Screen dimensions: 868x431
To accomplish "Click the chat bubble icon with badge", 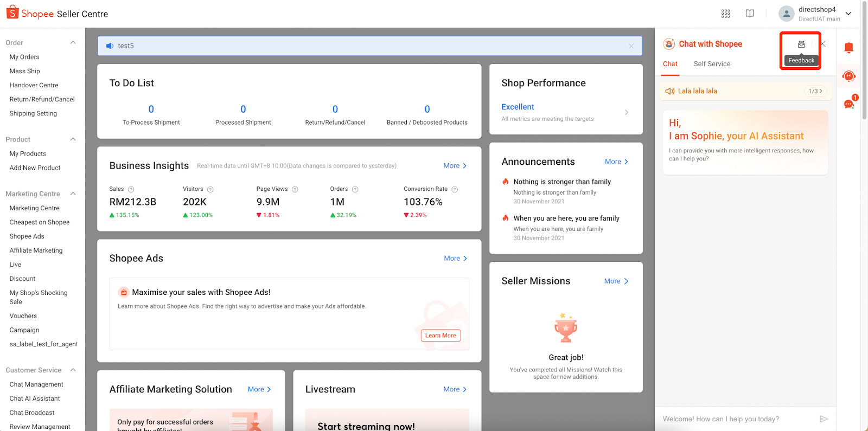I will [849, 104].
